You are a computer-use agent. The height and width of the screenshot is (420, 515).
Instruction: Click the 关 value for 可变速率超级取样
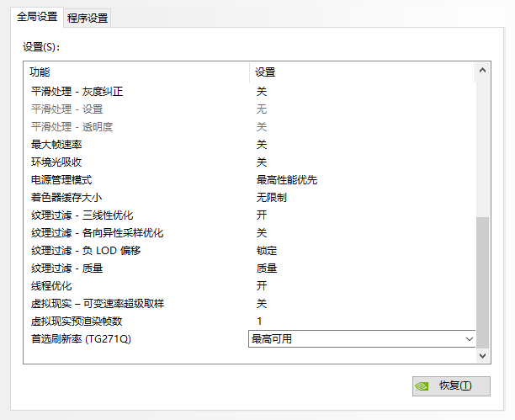pos(262,304)
